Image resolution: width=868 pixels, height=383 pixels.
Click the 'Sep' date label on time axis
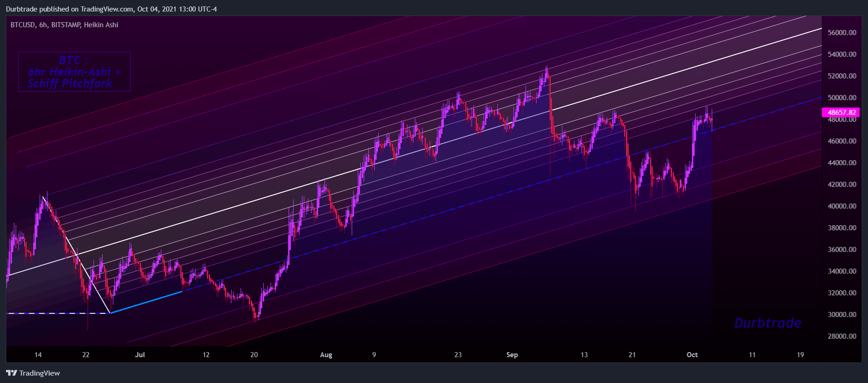click(512, 355)
